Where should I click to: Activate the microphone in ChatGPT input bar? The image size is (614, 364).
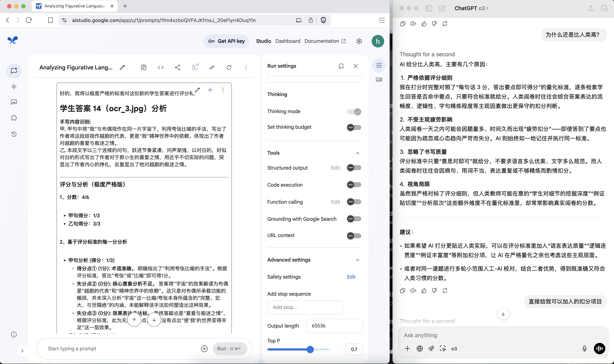click(584, 348)
